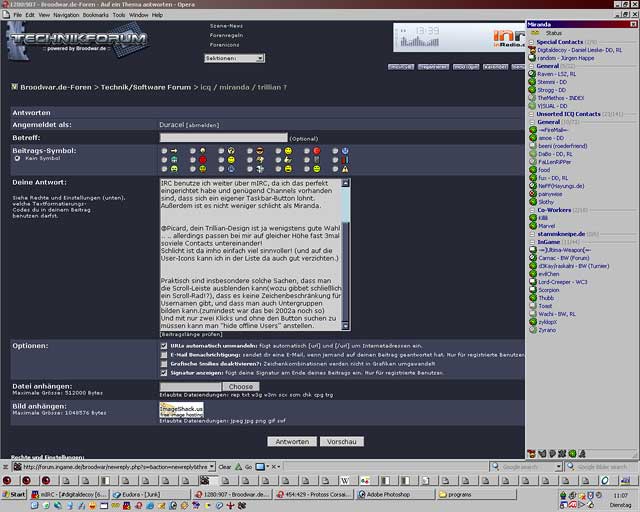Click the green ICQ flower icon in Miranda bottom bar
This screenshot has height=512, width=640.
[572, 454]
